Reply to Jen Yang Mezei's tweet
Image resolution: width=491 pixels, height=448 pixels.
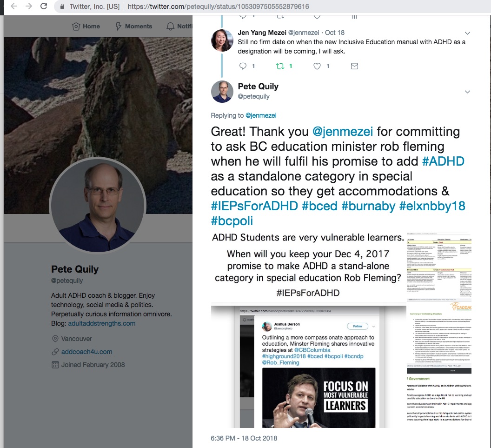click(243, 66)
